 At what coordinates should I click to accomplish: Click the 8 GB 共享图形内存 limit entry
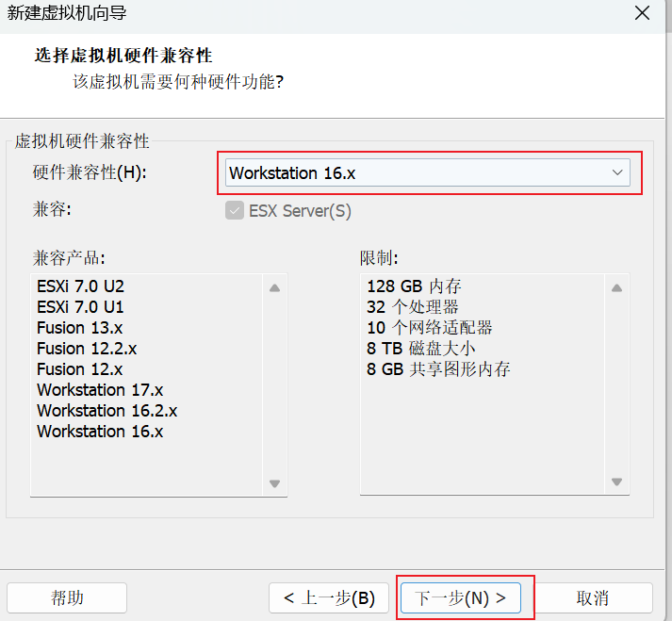point(438,369)
